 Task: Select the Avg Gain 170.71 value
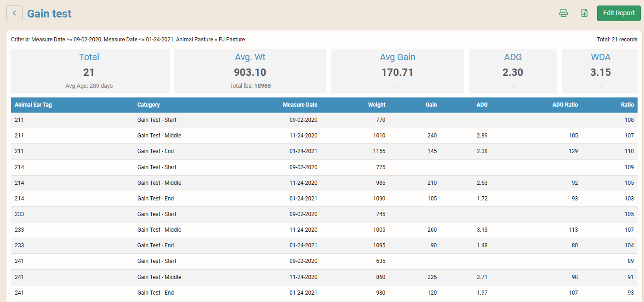point(397,72)
